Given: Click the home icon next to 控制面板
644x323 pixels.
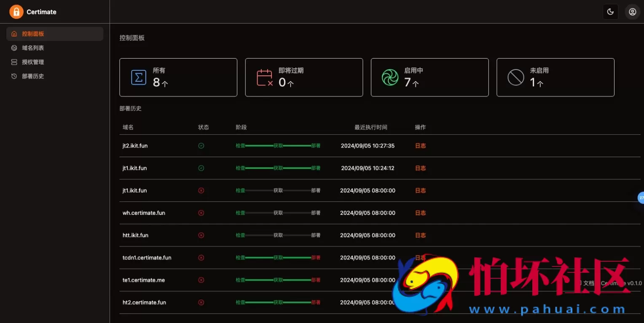Looking at the screenshot, I should (x=14, y=33).
